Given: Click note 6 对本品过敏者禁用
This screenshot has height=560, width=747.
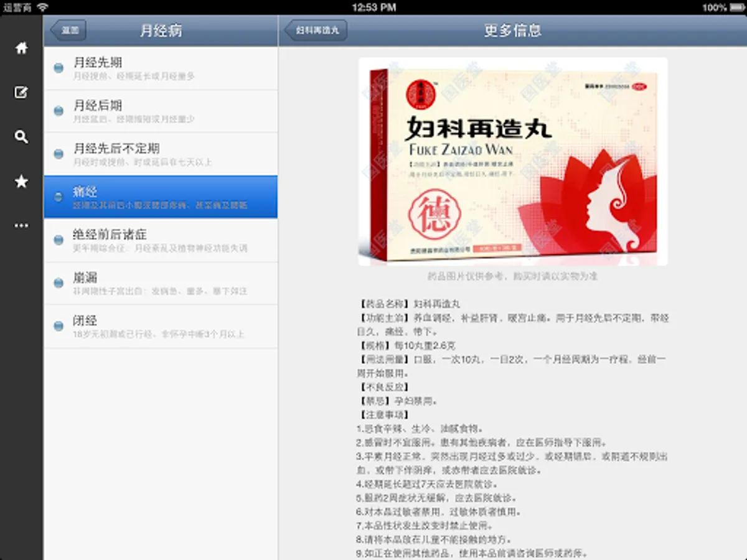Looking at the screenshot, I should pos(438,511).
